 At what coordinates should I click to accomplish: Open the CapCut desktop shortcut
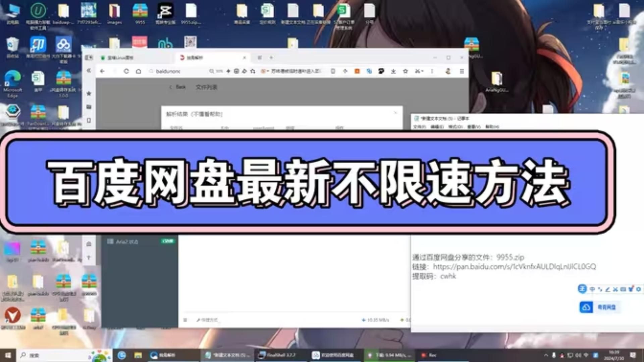pos(165,13)
